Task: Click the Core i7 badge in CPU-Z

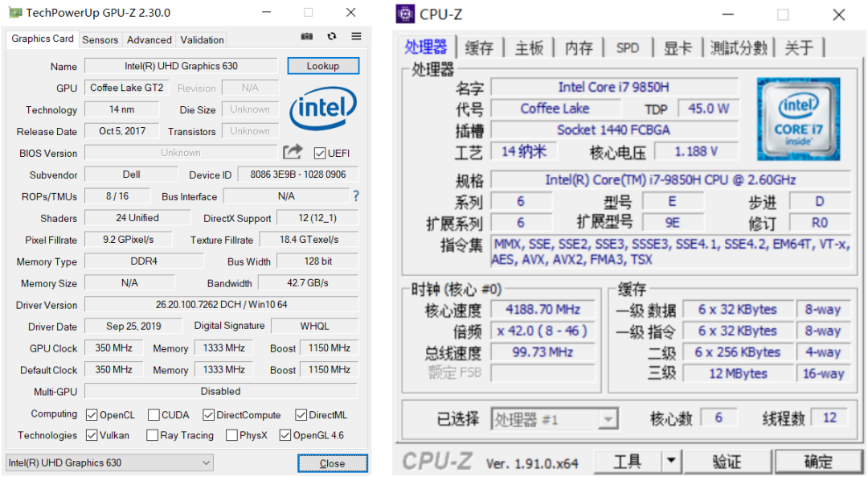Action: pyautogui.click(x=798, y=119)
